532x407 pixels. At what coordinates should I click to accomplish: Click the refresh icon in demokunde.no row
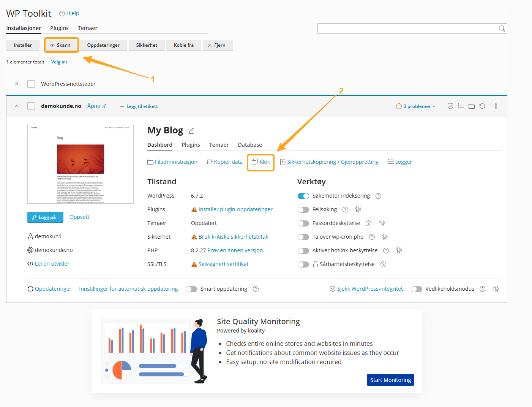(482, 106)
